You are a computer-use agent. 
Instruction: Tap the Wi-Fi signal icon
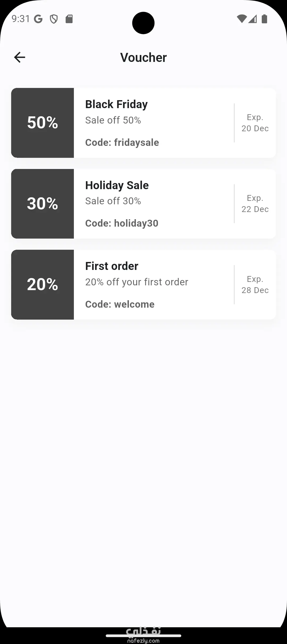click(x=242, y=19)
